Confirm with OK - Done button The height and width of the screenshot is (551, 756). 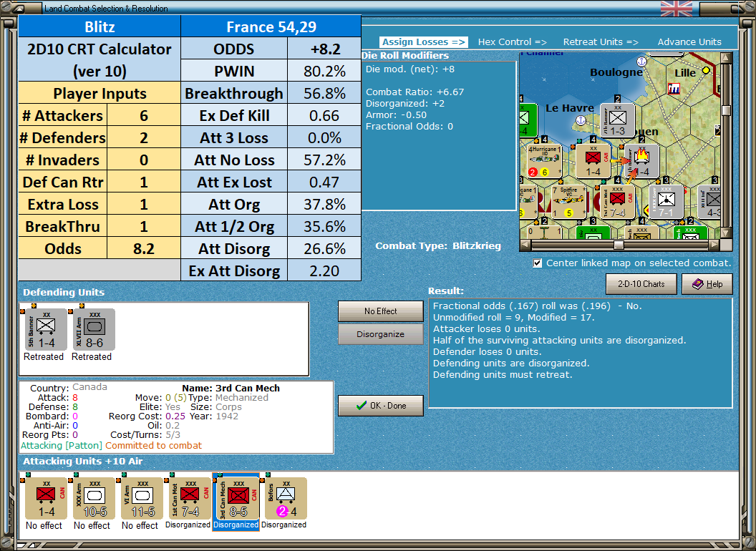(380, 406)
